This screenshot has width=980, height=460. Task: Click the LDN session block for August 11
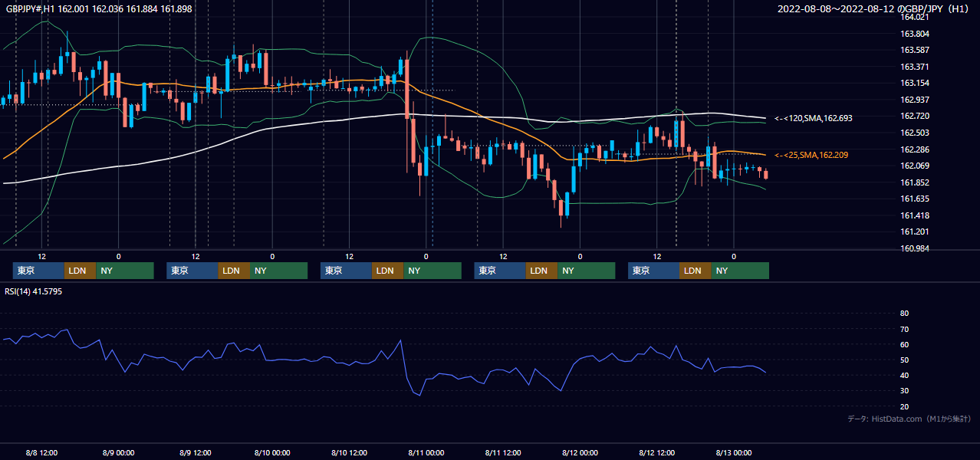click(541, 271)
